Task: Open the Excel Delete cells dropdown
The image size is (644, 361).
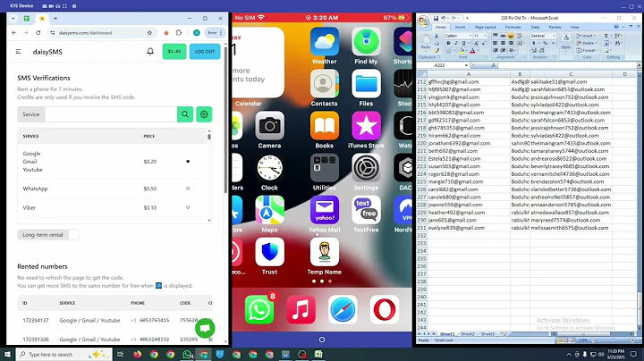Action: (586, 43)
